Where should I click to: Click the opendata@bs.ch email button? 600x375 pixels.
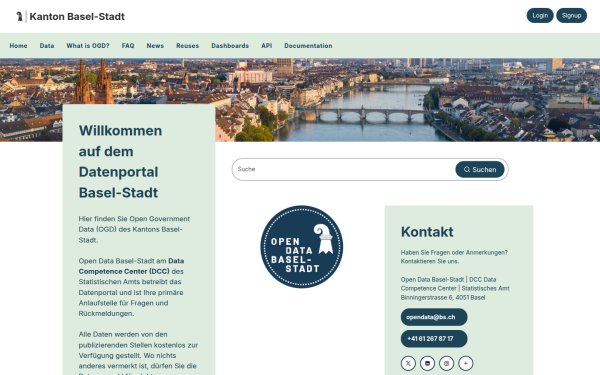point(434,317)
